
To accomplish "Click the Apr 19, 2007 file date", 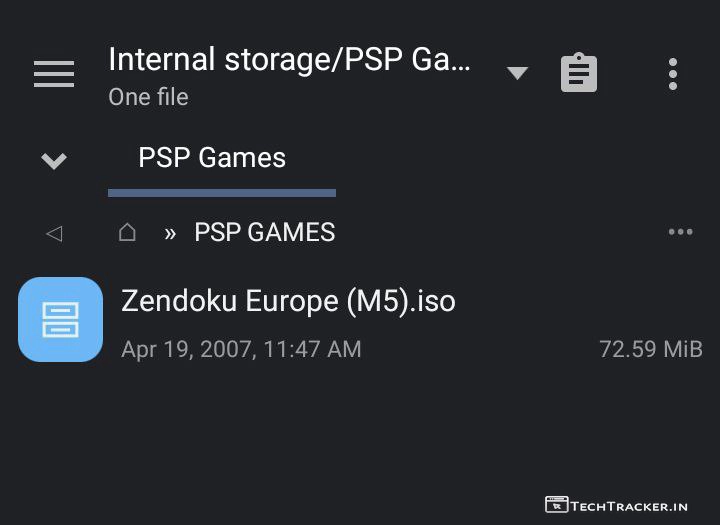I will tap(241, 349).
